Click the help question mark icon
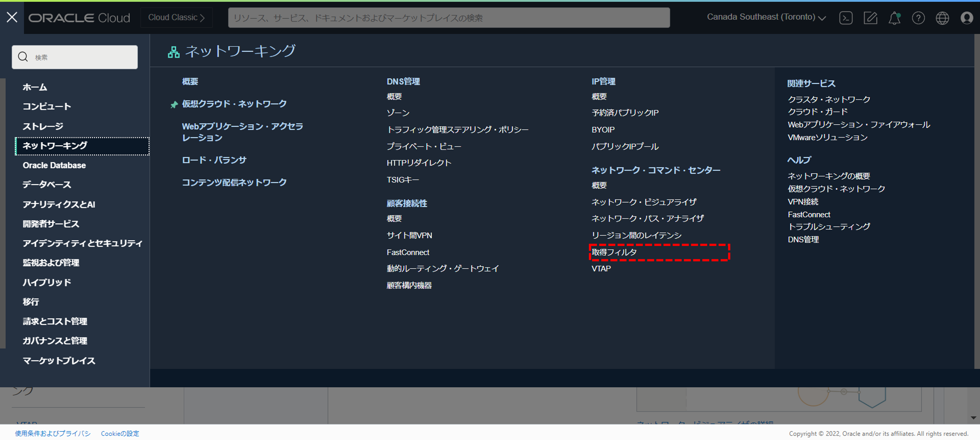The width and height of the screenshot is (980, 440). pyautogui.click(x=918, y=18)
